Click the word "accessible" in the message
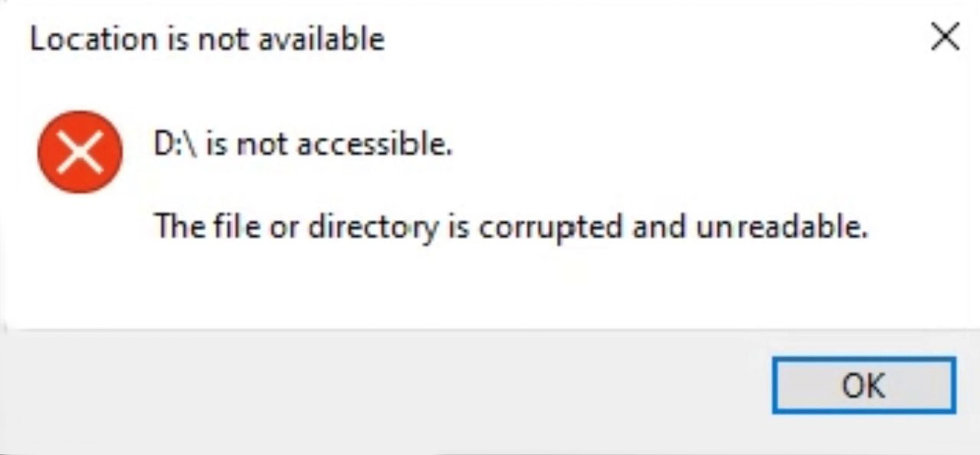 click(373, 144)
